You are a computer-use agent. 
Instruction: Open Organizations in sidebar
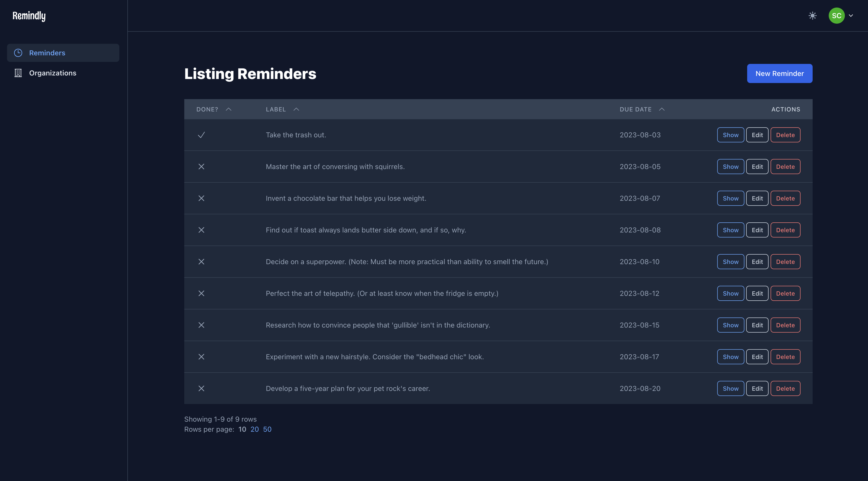(53, 73)
